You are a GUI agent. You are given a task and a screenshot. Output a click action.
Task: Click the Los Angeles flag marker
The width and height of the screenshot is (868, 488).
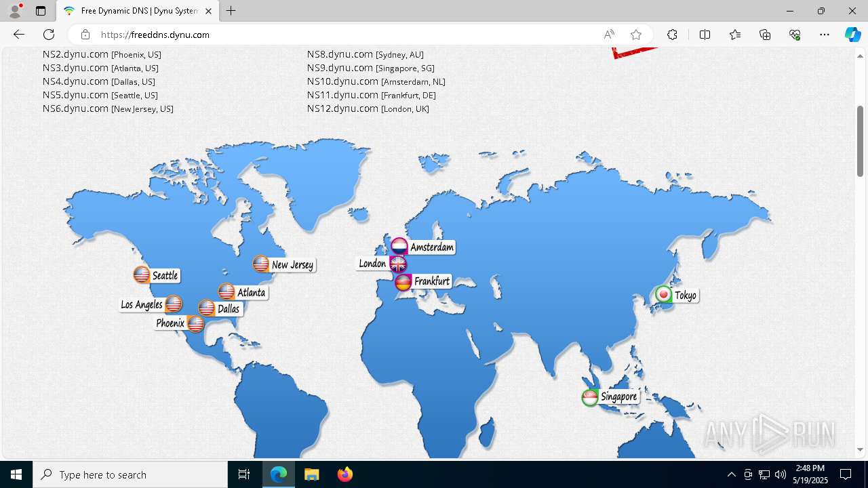(174, 304)
